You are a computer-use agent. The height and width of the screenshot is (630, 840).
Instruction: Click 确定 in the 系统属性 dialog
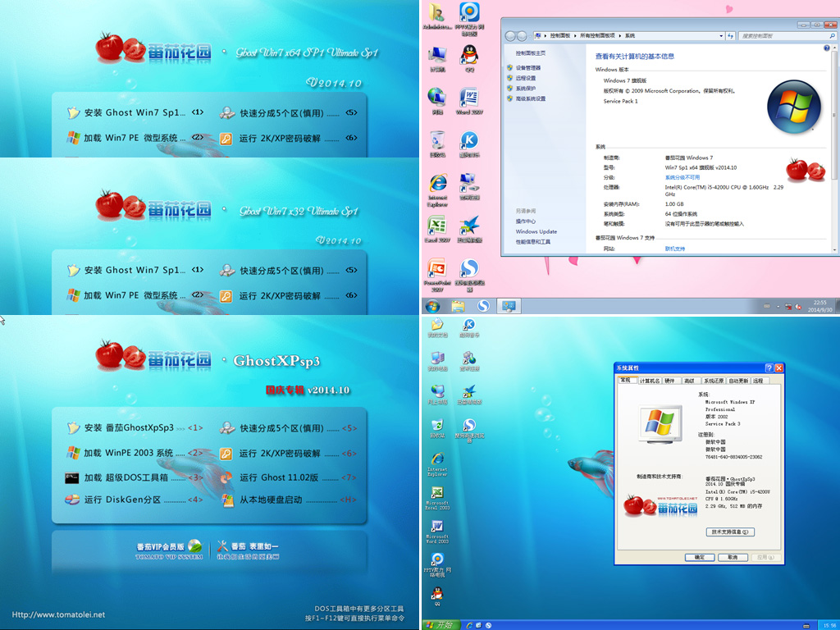[700, 557]
